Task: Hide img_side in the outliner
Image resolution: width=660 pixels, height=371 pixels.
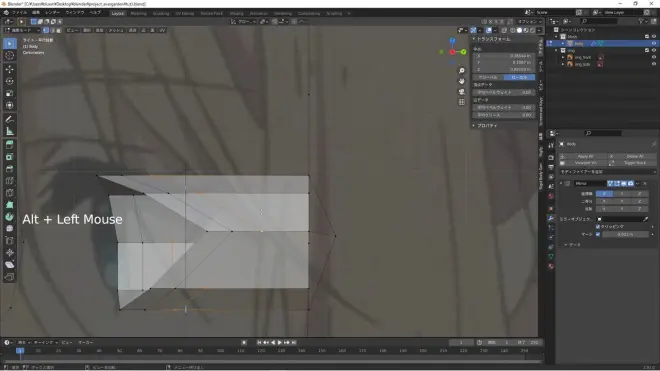Action: (654, 64)
